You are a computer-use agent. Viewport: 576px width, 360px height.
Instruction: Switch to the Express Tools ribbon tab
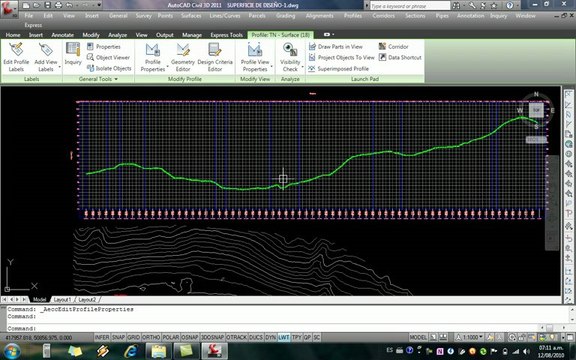click(x=226, y=35)
